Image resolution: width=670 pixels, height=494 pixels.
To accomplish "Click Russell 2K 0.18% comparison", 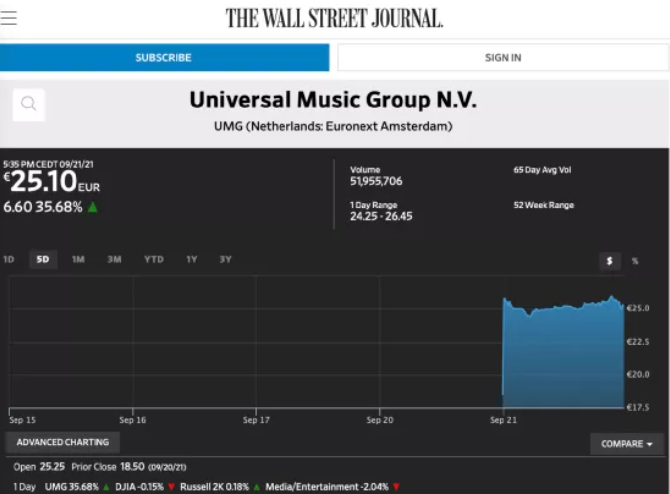I will click(215, 487).
